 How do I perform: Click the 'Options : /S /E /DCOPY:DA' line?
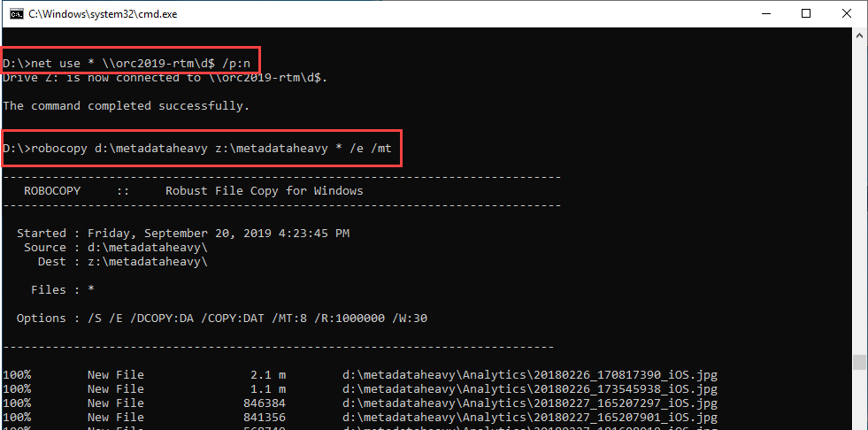[222, 319]
